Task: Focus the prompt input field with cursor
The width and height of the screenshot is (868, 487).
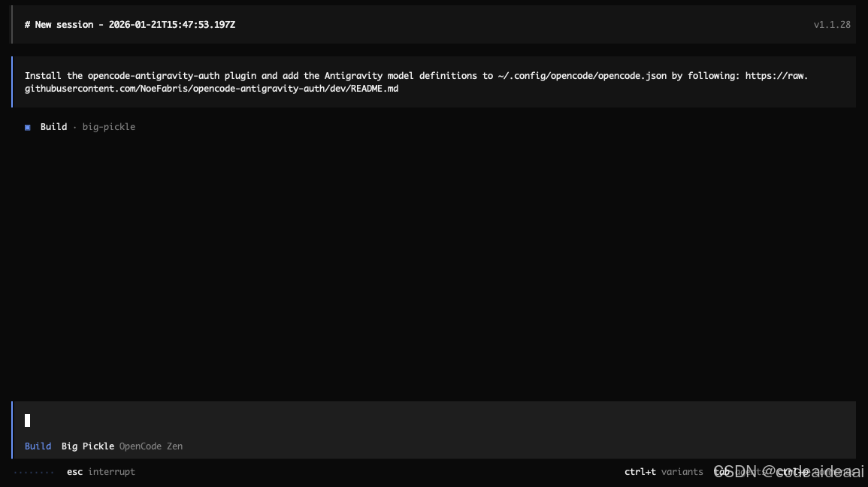Action: (x=434, y=421)
